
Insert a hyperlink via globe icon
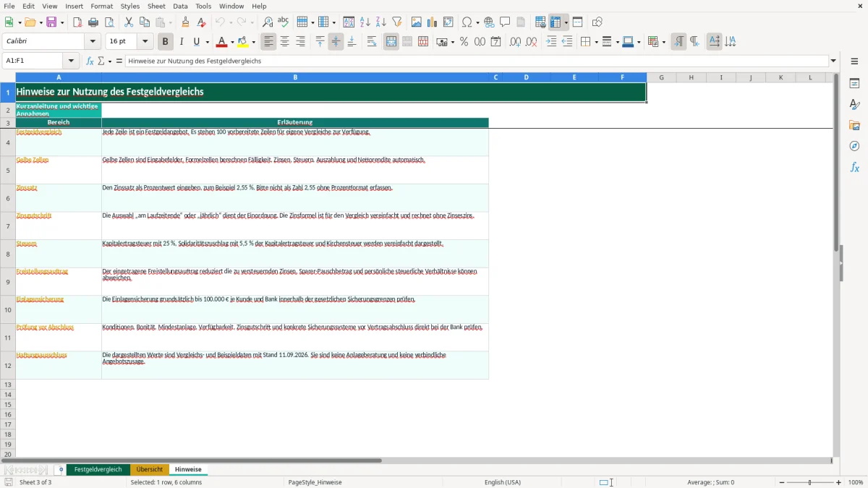coord(489,22)
